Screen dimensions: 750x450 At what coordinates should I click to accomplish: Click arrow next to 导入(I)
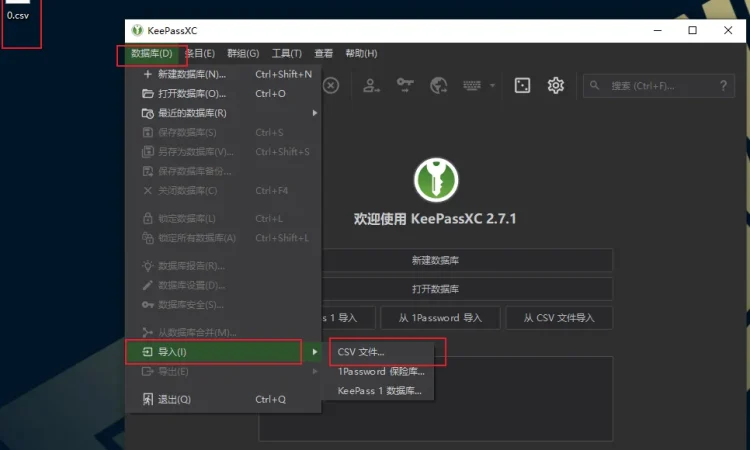pos(314,352)
